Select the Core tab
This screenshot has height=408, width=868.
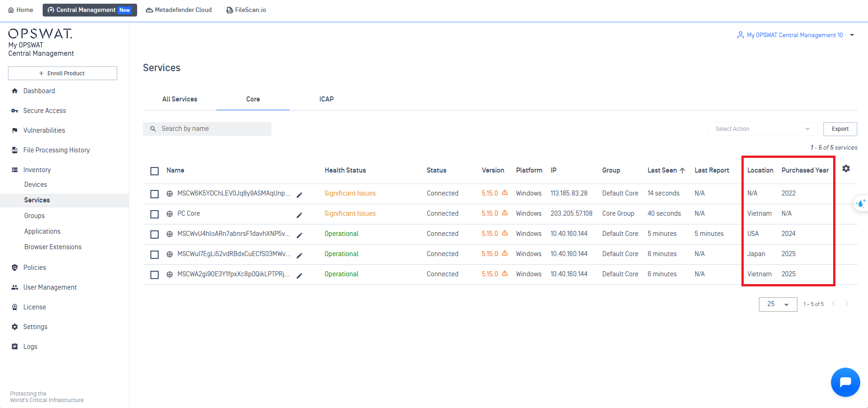tap(253, 99)
